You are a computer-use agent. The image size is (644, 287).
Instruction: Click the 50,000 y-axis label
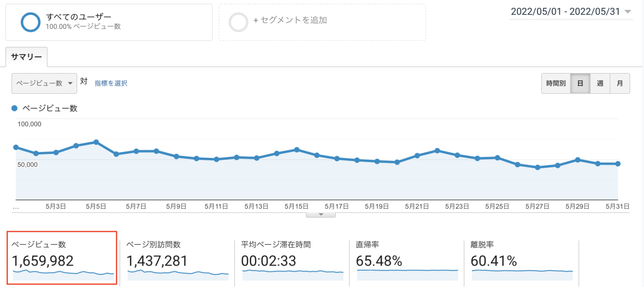[27, 164]
